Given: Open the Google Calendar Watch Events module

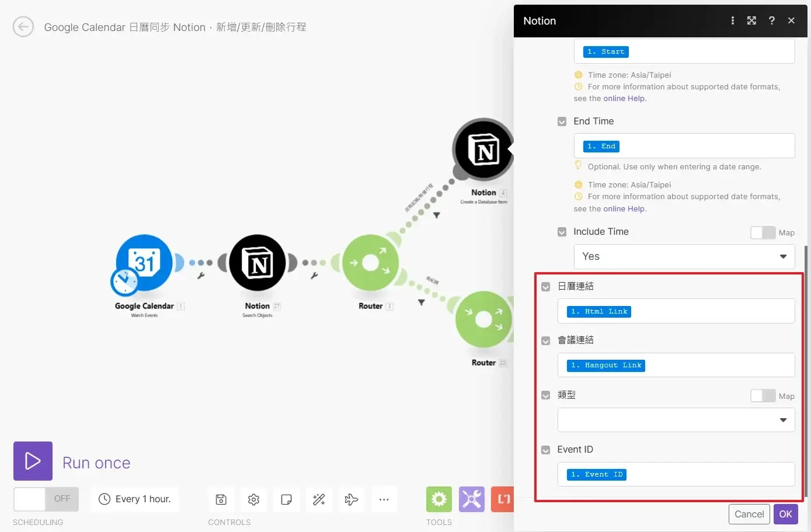Looking at the screenshot, I should tap(144, 263).
